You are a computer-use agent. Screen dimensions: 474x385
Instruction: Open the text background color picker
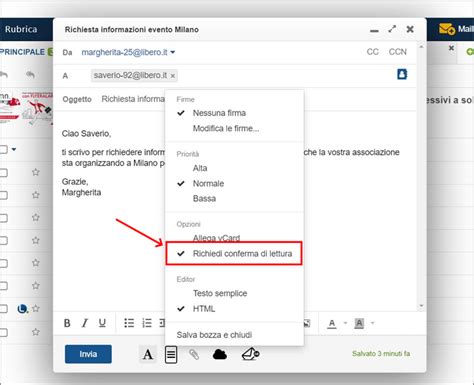(359, 323)
